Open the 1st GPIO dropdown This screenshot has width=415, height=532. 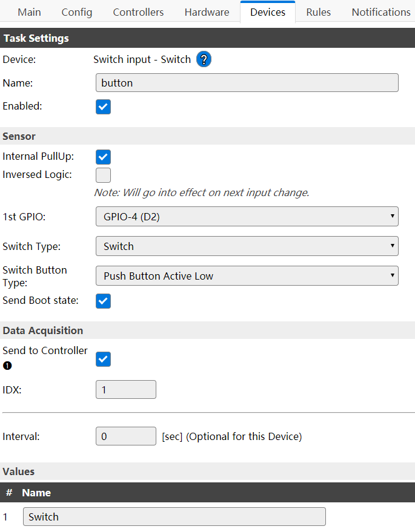pos(247,217)
